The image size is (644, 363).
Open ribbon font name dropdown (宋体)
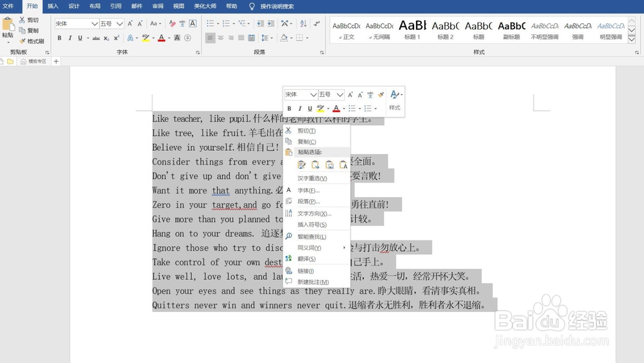click(x=95, y=24)
